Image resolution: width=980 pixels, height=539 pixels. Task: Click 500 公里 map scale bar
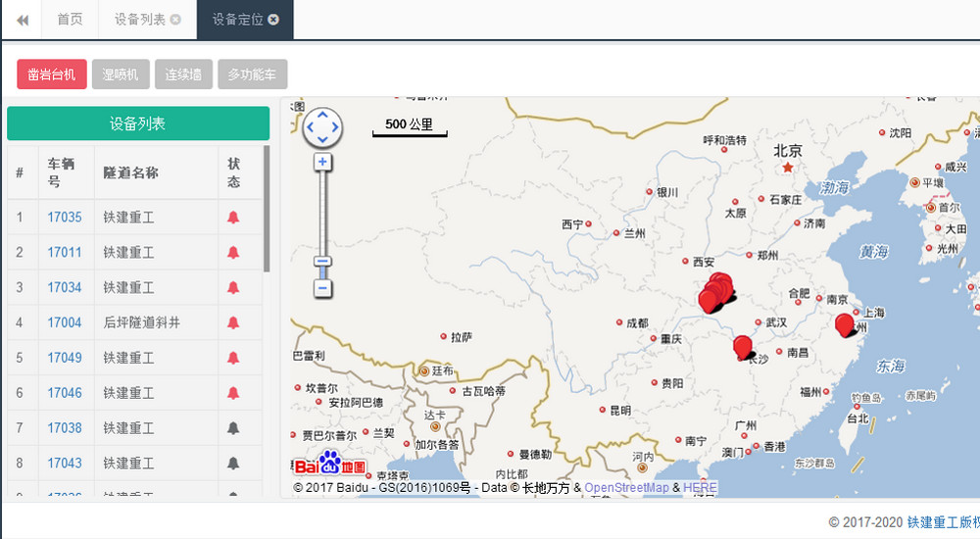(x=410, y=125)
